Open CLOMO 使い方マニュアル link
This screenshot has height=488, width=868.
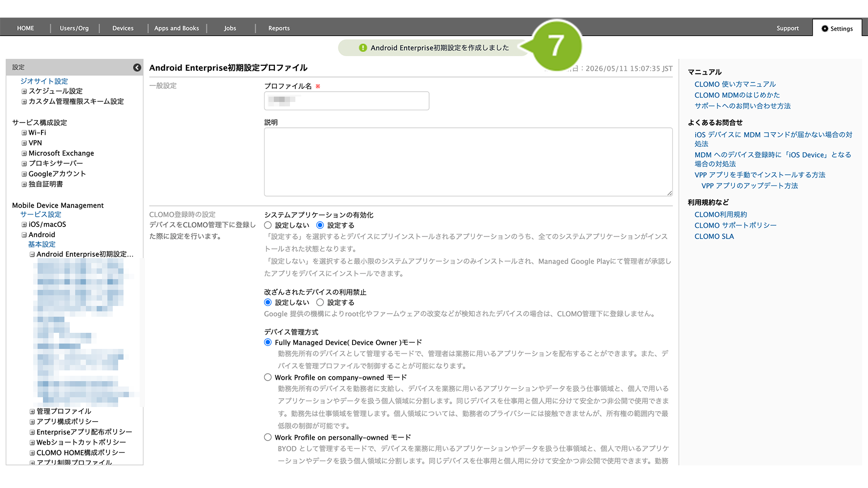(x=735, y=84)
